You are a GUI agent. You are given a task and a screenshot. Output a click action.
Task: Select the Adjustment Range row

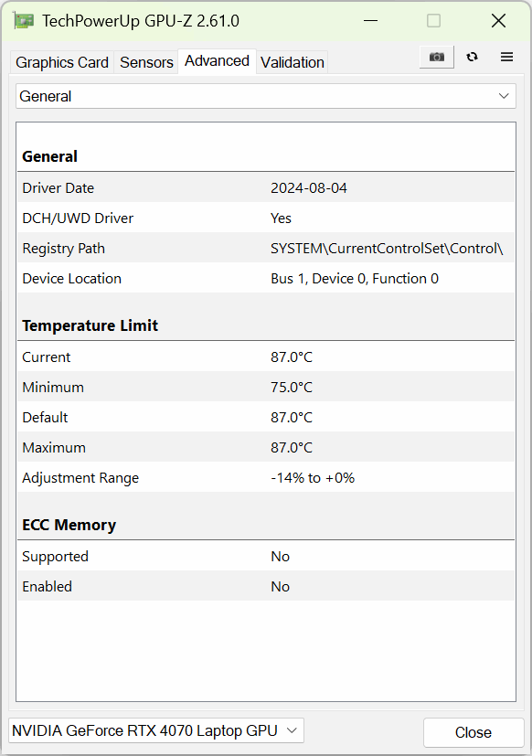(x=266, y=477)
